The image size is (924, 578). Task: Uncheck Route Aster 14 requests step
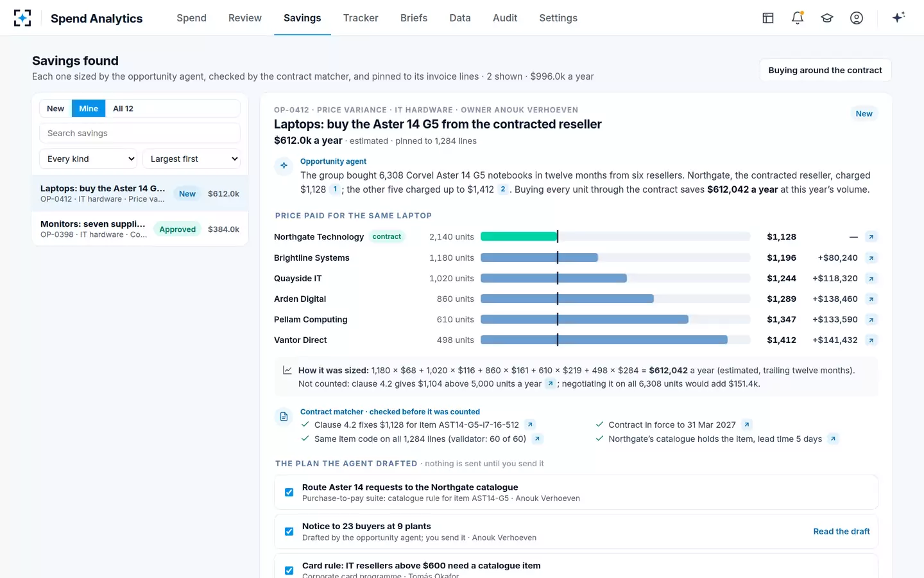(289, 493)
